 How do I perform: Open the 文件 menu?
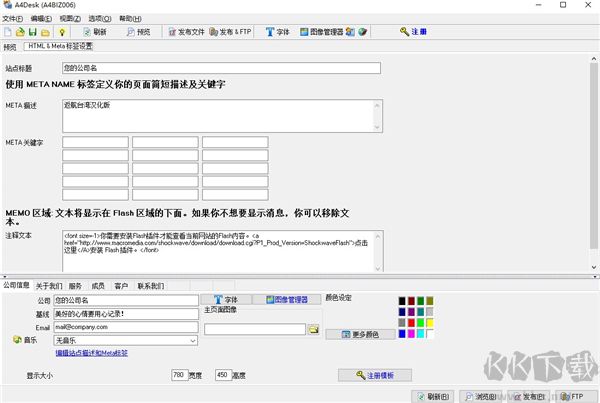13,18
